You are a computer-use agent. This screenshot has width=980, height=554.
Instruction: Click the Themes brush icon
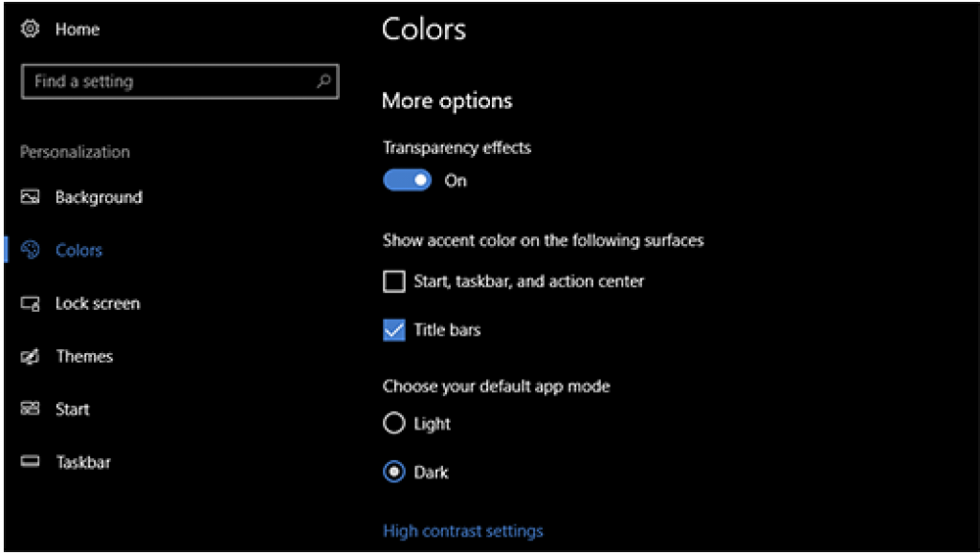(31, 357)
